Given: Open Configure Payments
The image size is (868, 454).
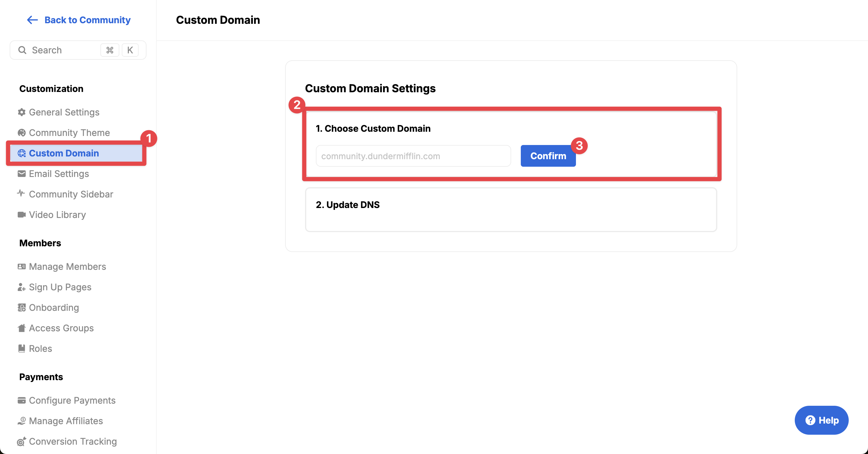Looking at the screenshot, I should coord(72,400).
